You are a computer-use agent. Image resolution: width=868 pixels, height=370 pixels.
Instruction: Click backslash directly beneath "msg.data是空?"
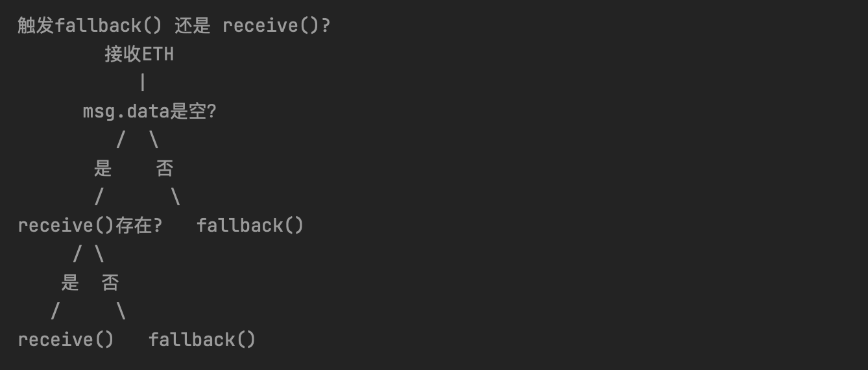154,140
